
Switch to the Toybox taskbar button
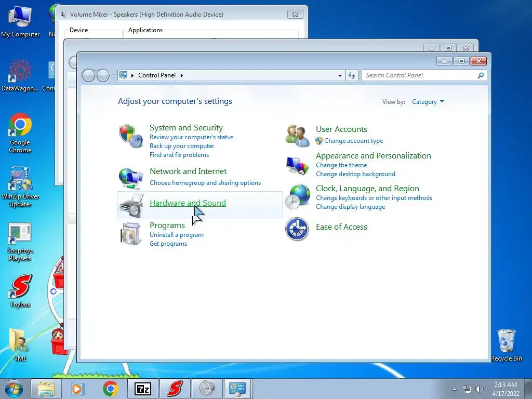tap(175, 389)
